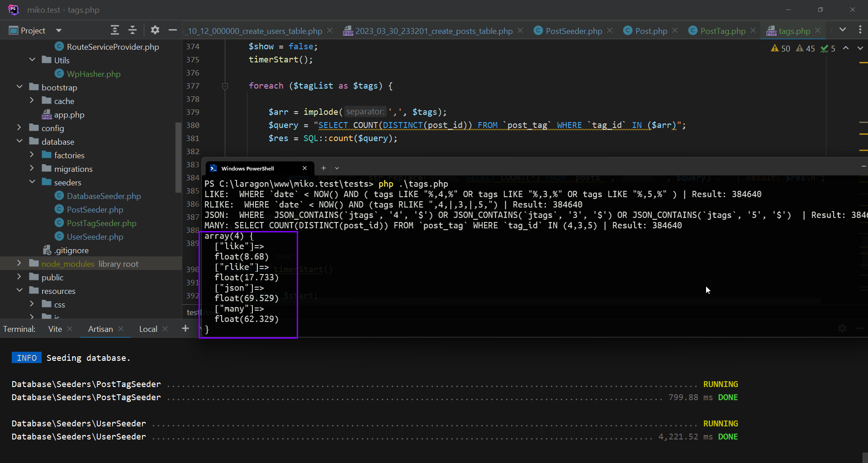Screen dimensions: 868x463
Task: Open the .gitignore file
Action: coord(71,250)
